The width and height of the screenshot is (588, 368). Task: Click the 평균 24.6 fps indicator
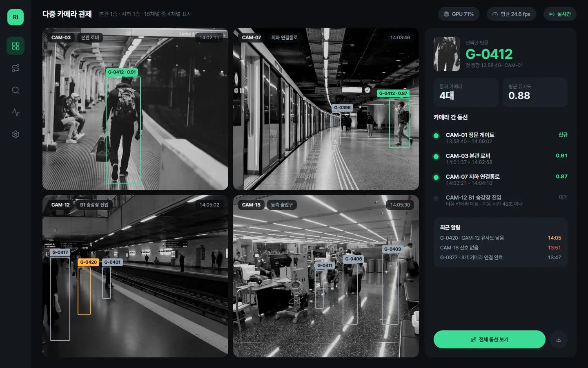click(x=511, y=14)
